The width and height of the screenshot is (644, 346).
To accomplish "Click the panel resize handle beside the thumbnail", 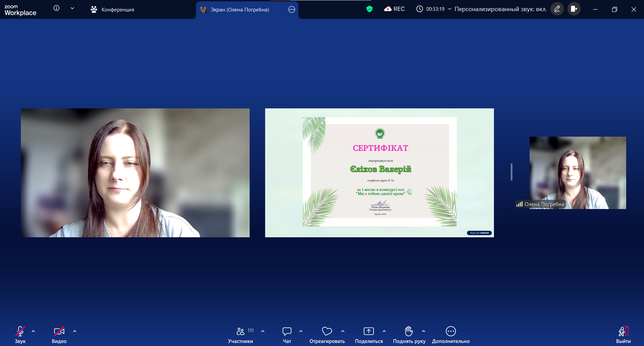I will [x=511, y=172].
